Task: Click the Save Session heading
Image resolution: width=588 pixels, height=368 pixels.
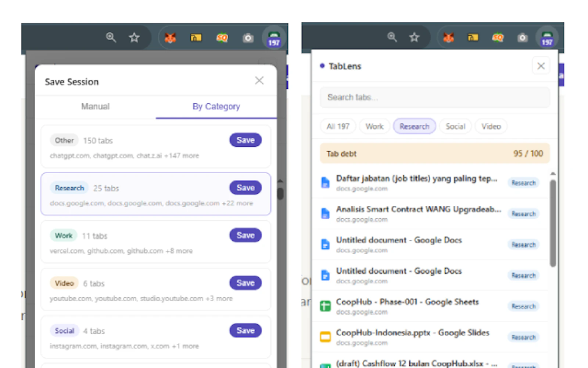Action: [72, 82]
